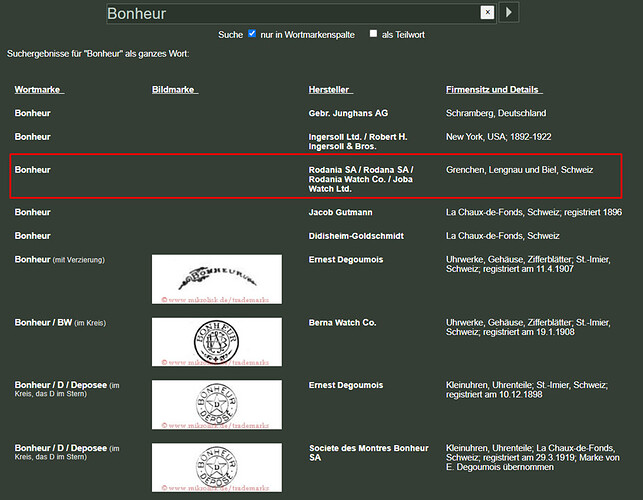Select 'La Chaux-de-Fonds, Schweiz; registriert 1896'
Image resolution: width=643 pixels, height=500 pixels.
pos(534,212)
